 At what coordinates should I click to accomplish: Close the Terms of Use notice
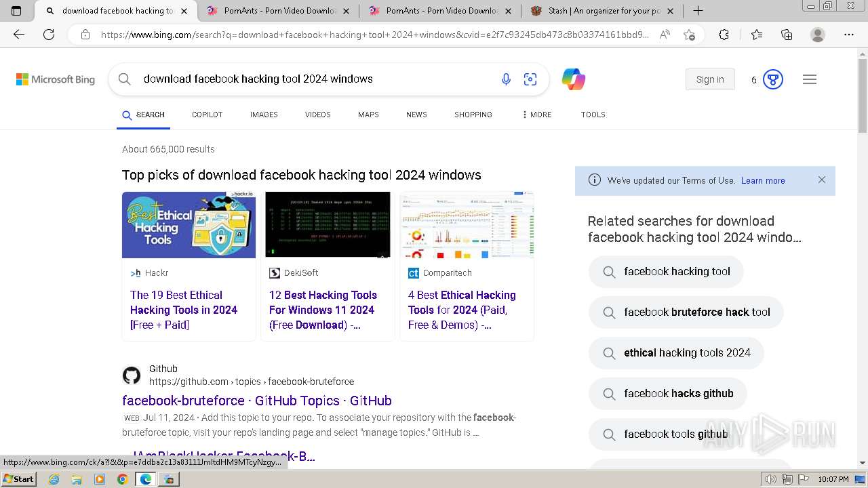pos(822,180)
